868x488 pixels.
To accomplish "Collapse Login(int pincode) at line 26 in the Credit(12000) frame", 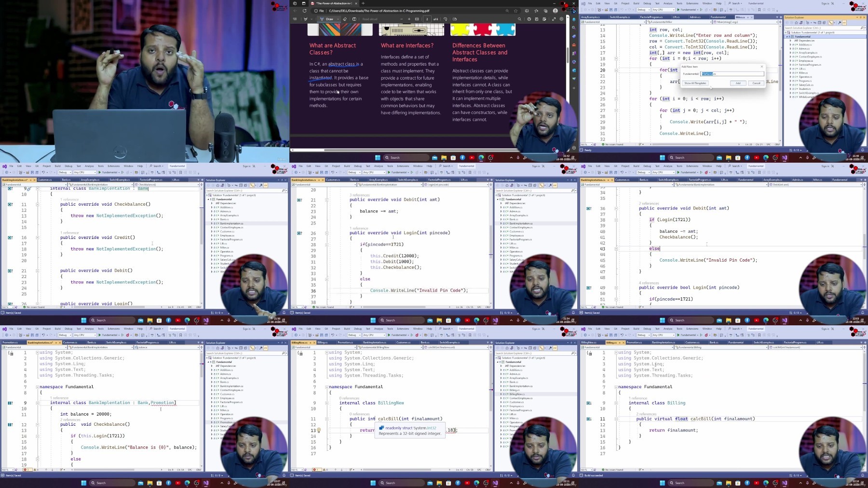I will pos(326,233).
